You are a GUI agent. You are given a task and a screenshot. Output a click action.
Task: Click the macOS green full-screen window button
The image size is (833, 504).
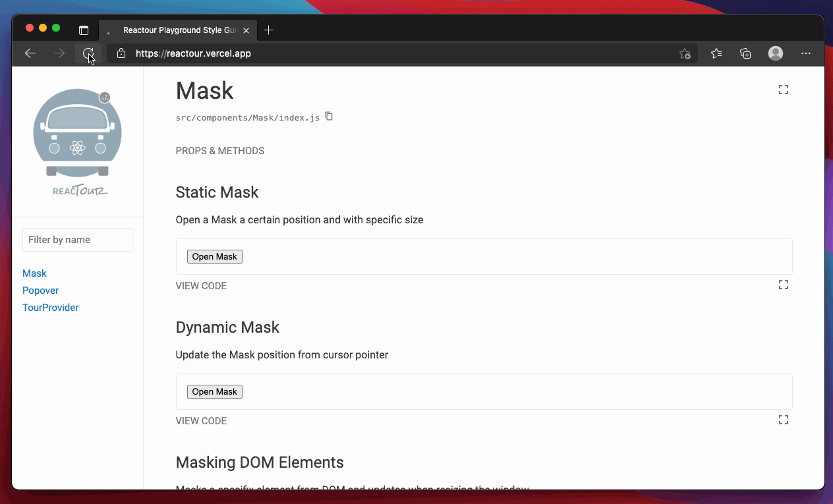click(56, 28)
